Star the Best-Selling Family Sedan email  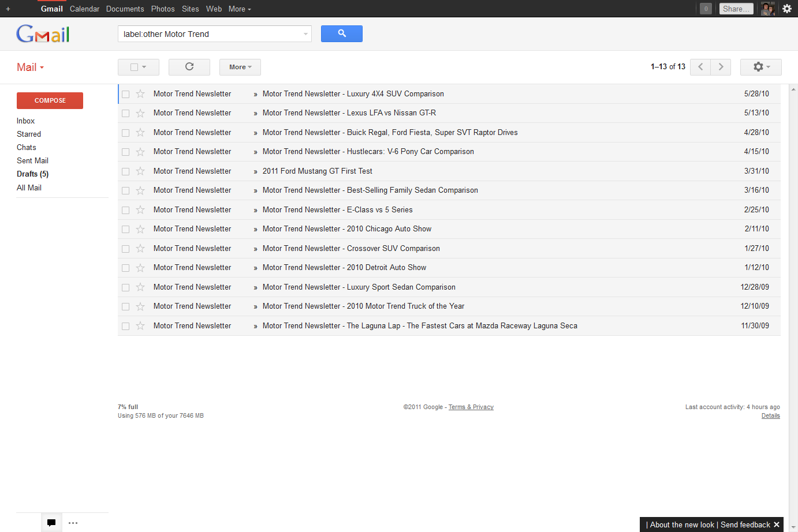[x=140, y=190]
